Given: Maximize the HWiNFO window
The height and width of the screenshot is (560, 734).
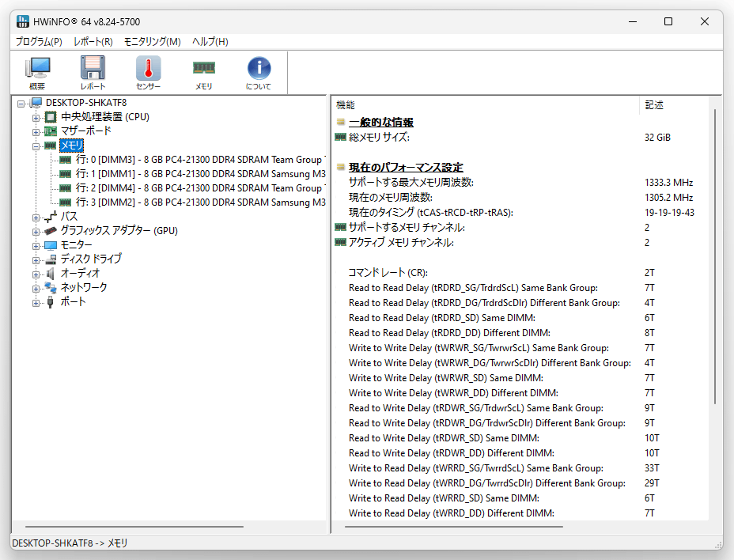Looking at the screenshot, I should click(x=668, y=21).
